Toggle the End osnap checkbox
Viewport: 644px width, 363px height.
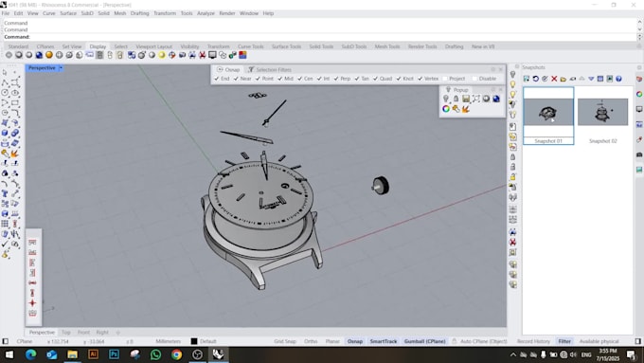pyautogui.click(x=217, y=79)
